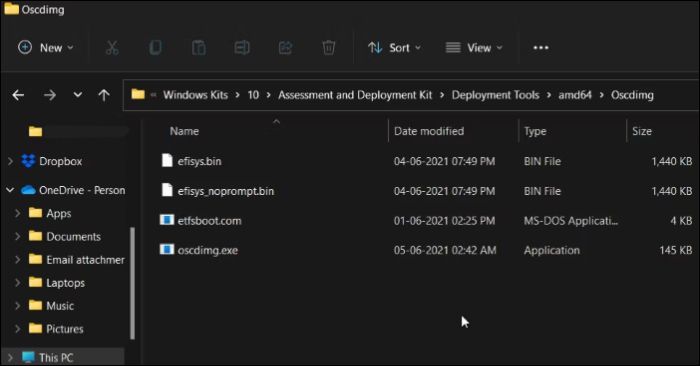Click the Laptops folder icon

(35, 282)
